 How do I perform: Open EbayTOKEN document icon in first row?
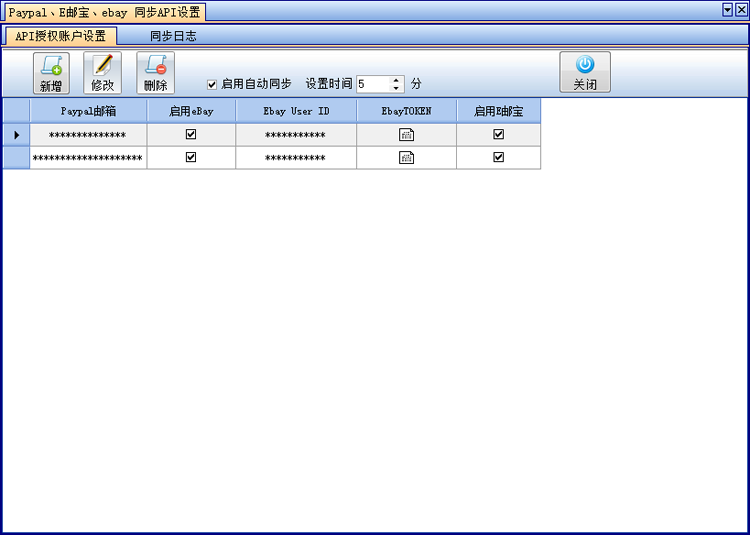(x=407, y=135)
